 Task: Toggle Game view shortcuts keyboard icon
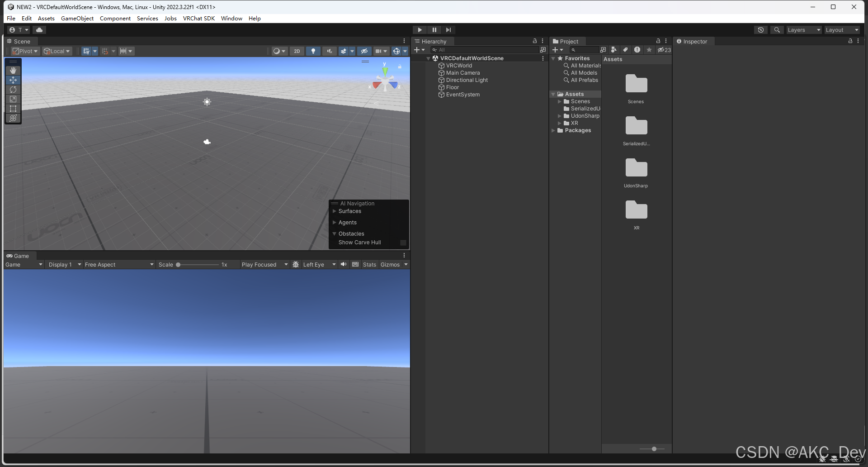355,265
